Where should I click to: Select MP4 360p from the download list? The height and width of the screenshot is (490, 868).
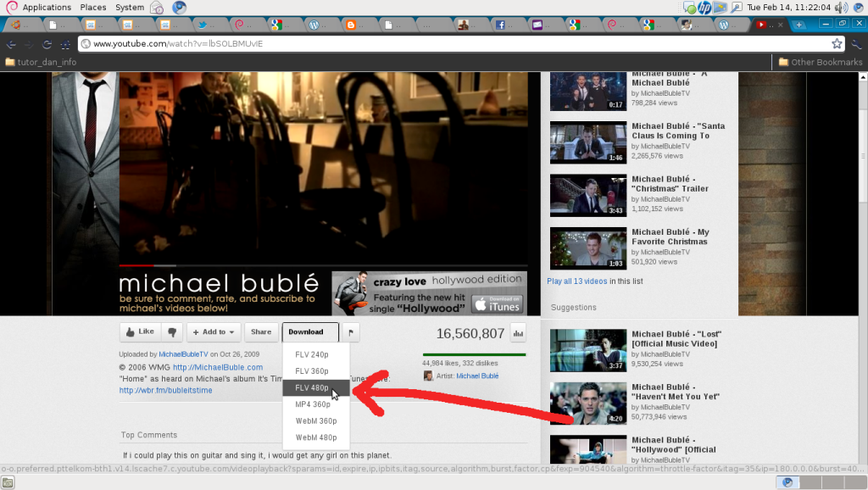[x=316, y=404]
